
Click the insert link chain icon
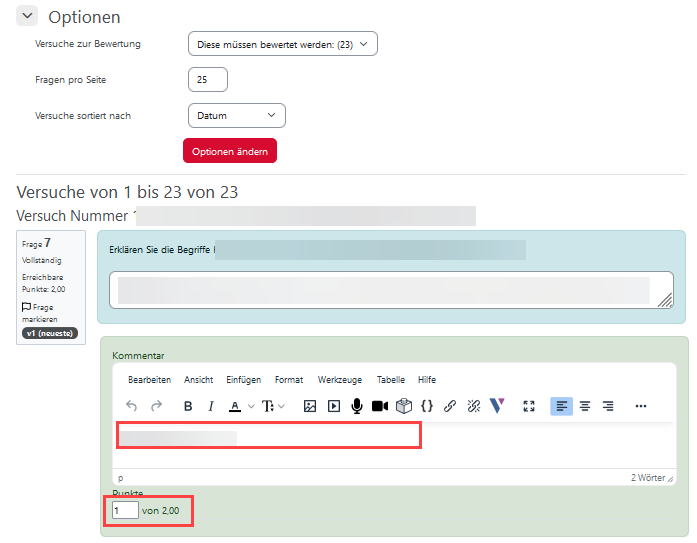click(x=450, y=406)
